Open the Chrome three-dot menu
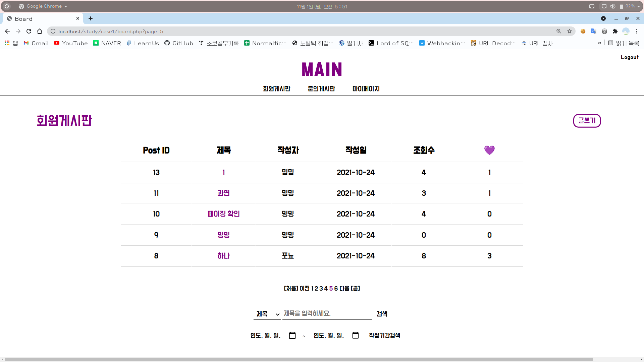644x362 pixels. [637, 31]
